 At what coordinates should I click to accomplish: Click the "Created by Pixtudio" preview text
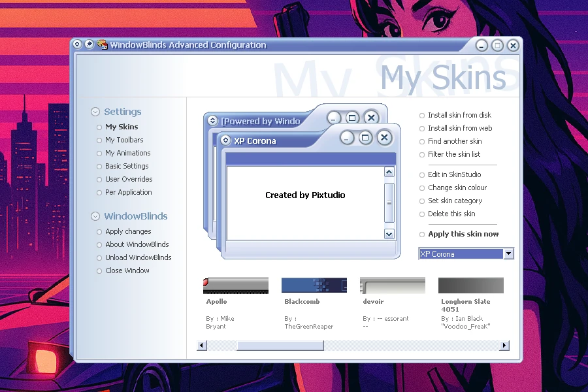coord(305,195)
